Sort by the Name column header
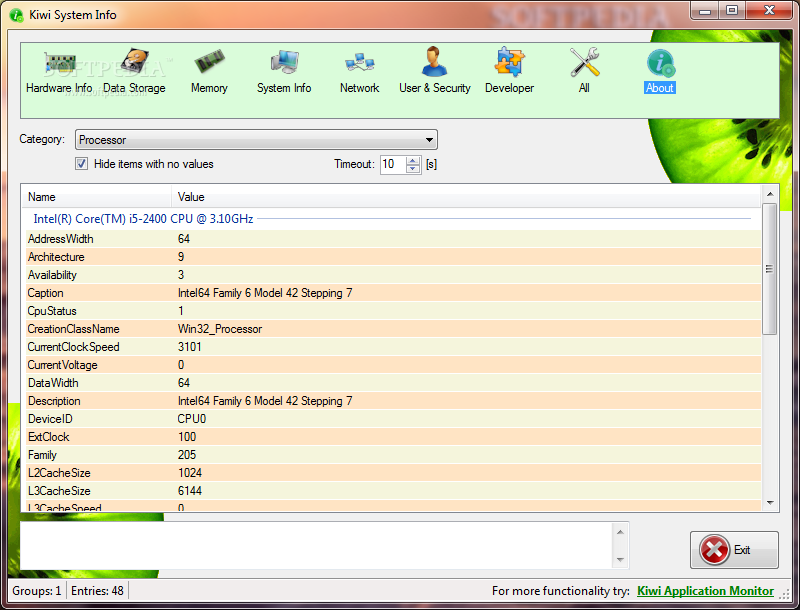 pos(96,197)
